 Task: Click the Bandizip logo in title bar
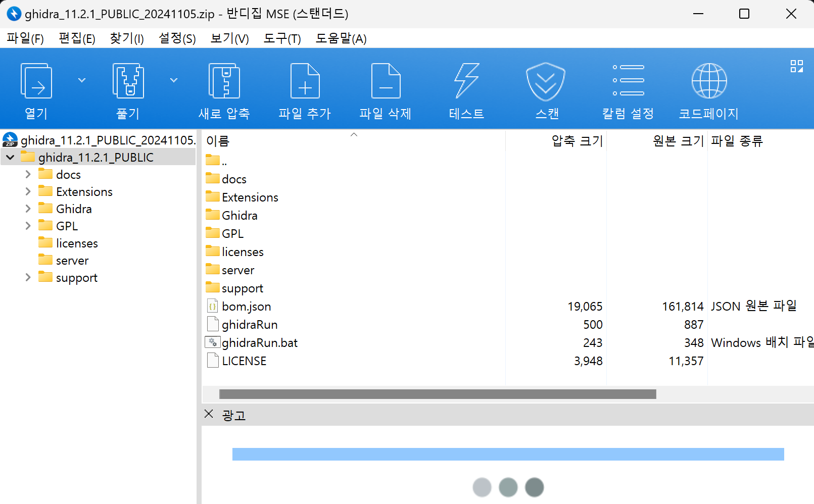click(14, 14)
